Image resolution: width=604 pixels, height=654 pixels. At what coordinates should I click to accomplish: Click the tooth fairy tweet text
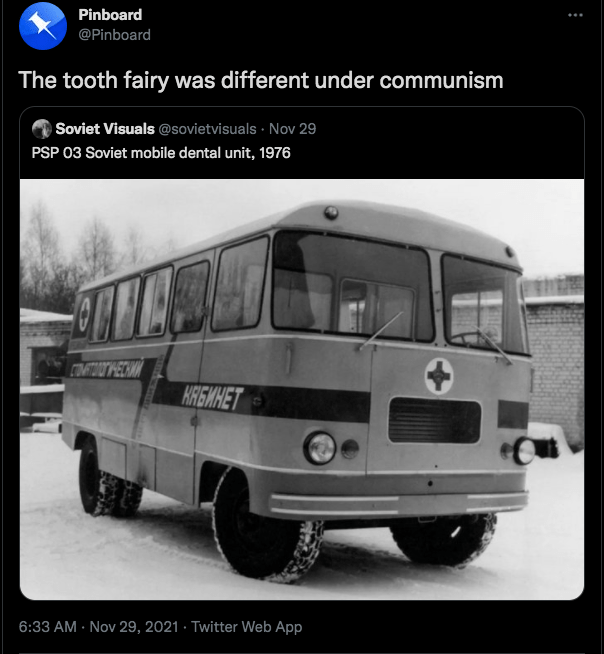click(261, 80)
